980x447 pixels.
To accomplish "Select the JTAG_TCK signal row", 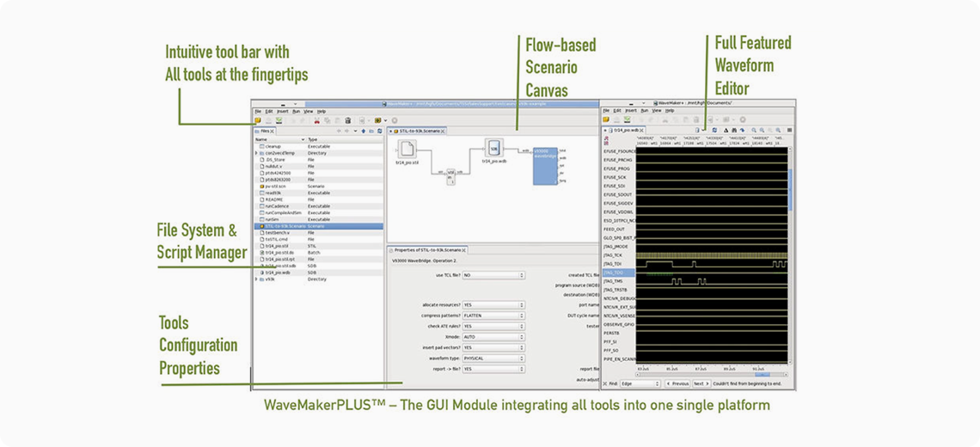I will point(619,255).
